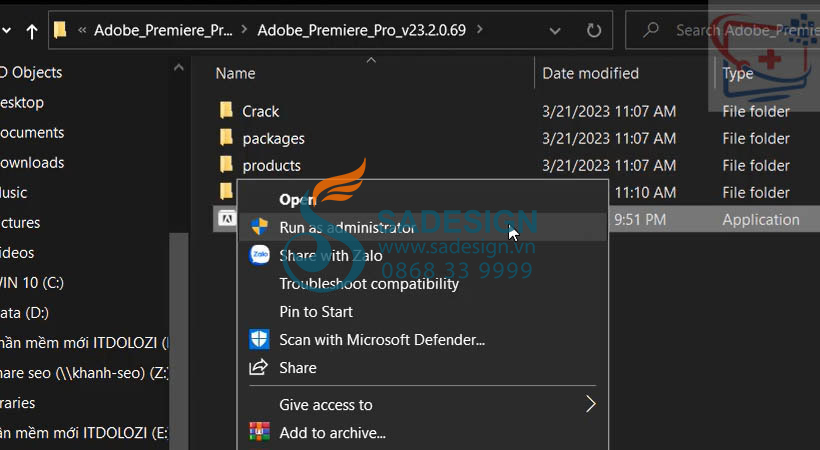Expand hidden breadcrumb path chevrons
820x450 pixels.
[82, 30]
